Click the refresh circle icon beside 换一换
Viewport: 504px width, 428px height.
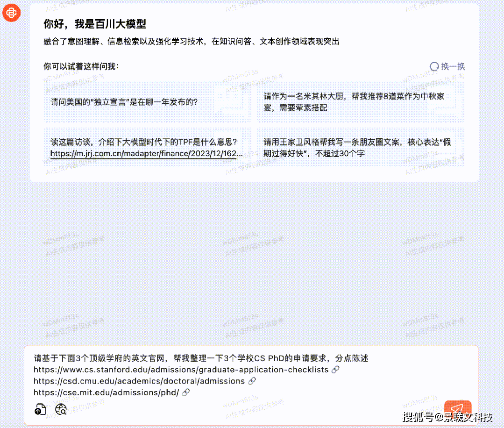434,66
